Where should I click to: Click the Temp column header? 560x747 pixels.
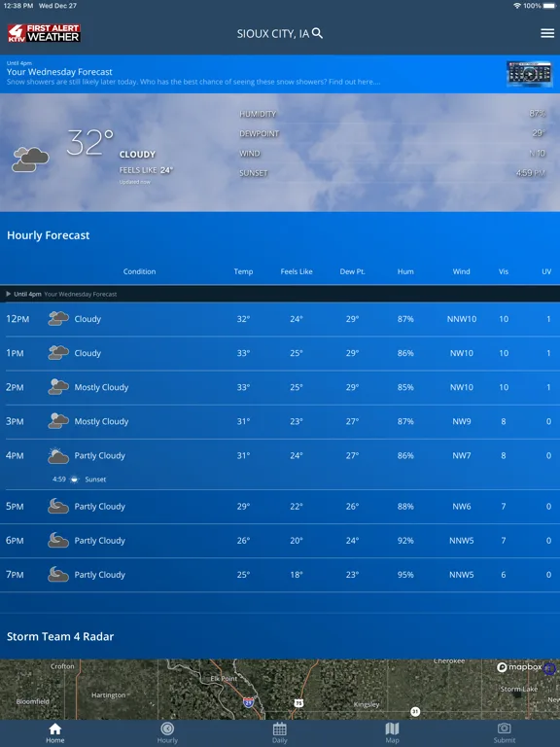click(243, 271)
